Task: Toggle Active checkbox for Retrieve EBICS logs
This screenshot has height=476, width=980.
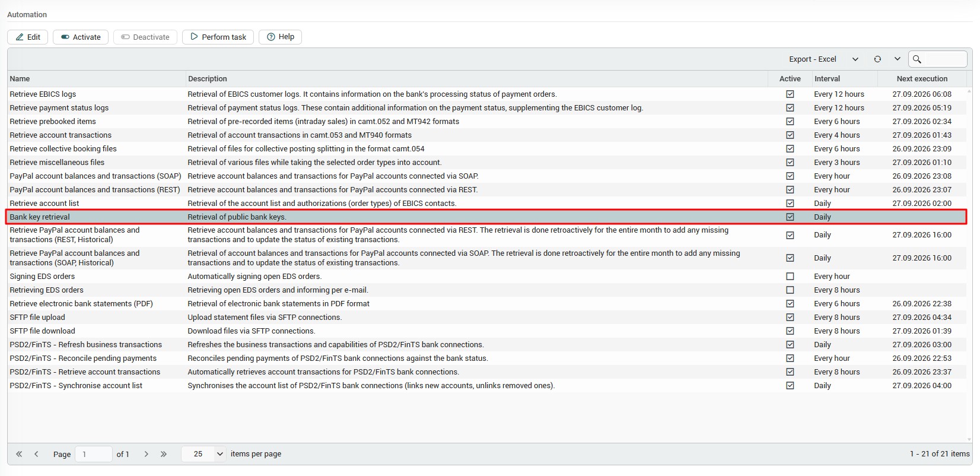Action: pos(790,94)
